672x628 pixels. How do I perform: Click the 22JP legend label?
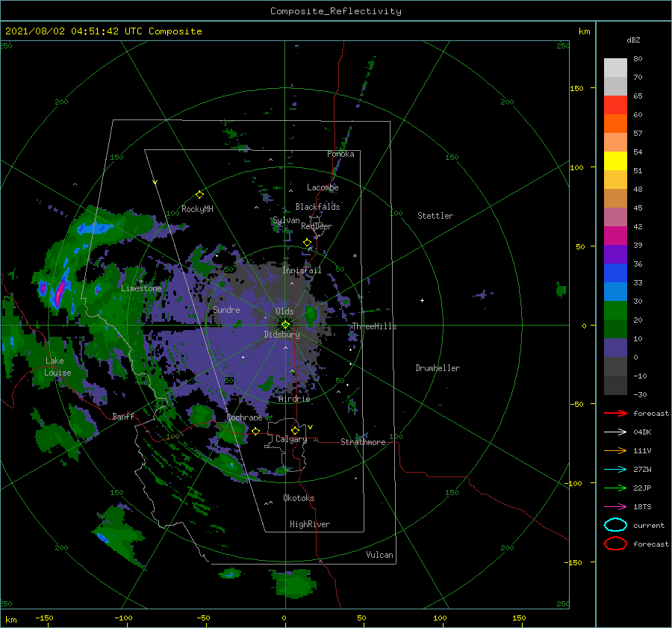[642, 488]
